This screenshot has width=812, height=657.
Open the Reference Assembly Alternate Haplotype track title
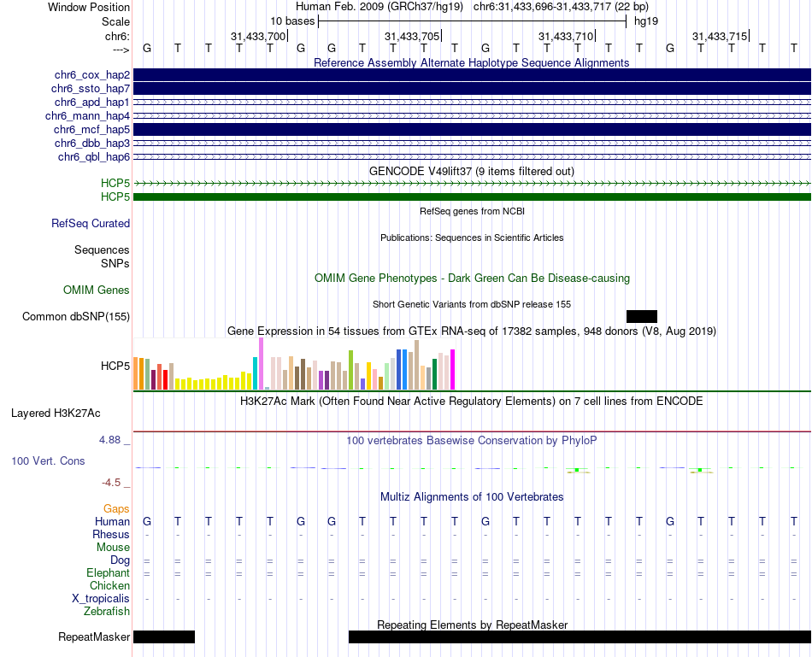pyautogui.click(x=471, y=63)
